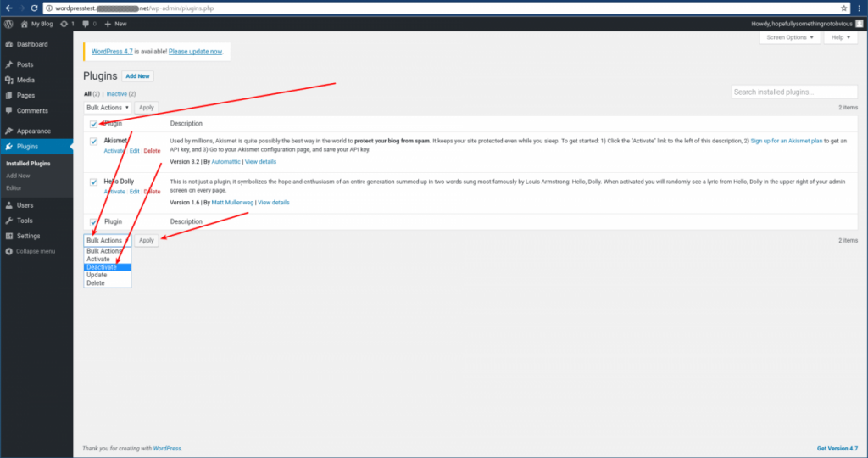
Task: Click the top Apply button
Action: click(x=146, y=108)
